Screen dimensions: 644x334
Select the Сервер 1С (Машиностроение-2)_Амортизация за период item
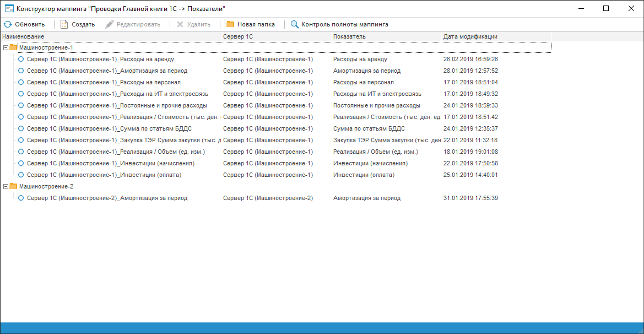click(x=107, y=198)
